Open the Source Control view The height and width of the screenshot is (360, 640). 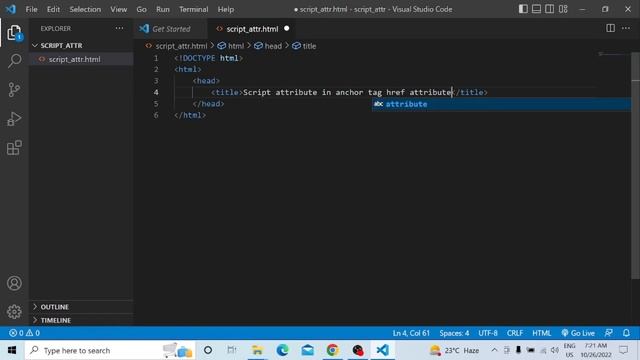tap(14, 89)
